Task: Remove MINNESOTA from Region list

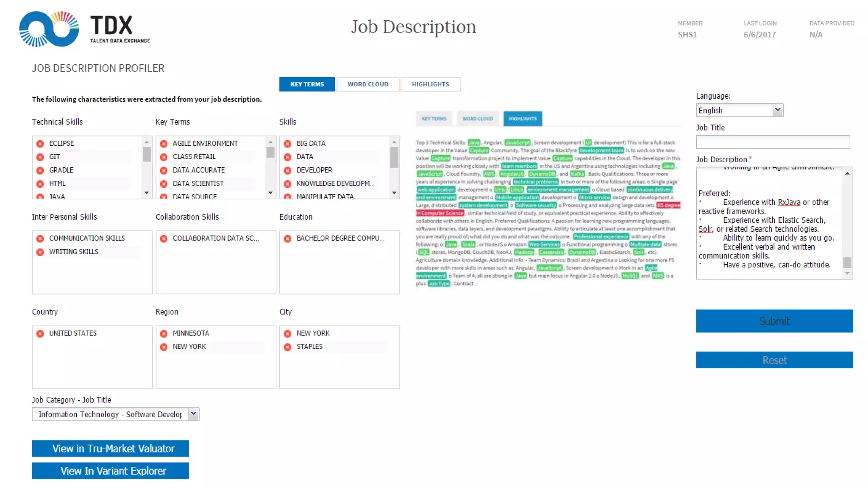Action: [164, 333]
